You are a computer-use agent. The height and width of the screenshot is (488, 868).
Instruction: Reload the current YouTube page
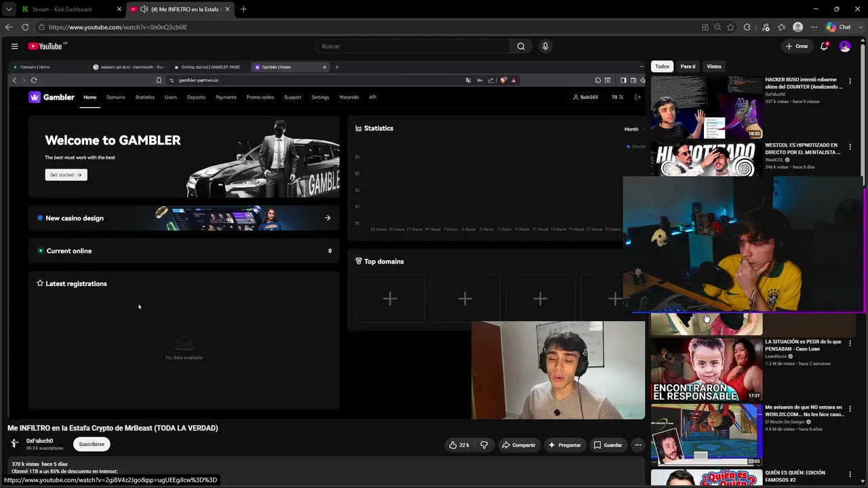[x=25, y=27]
